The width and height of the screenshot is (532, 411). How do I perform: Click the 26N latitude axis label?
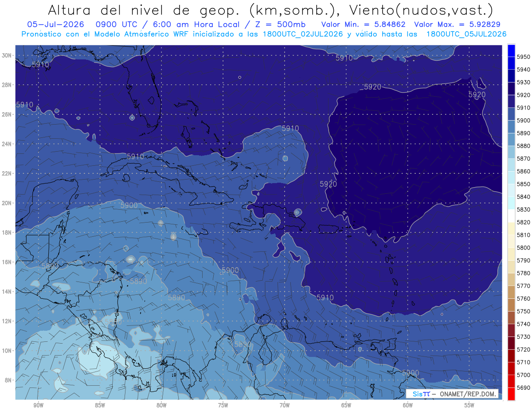click(x=7, y=114)
